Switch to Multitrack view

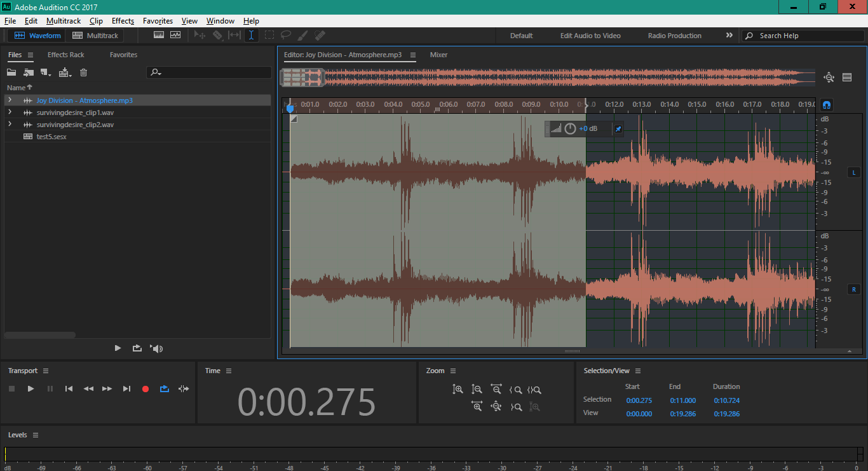coord(95,36)
